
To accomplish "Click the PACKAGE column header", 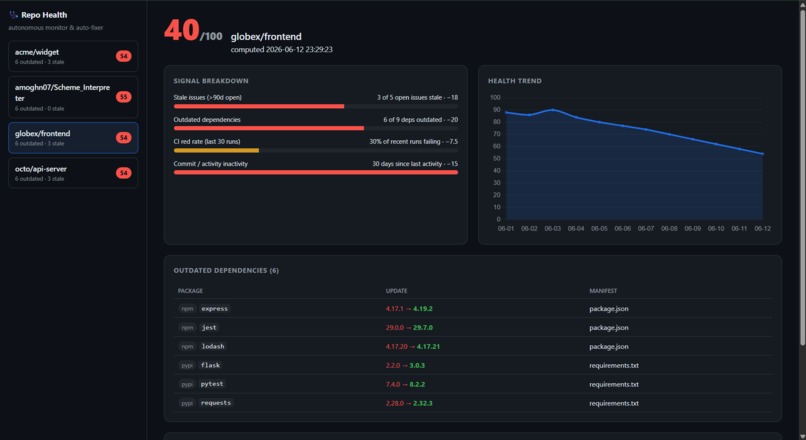I will [x=190, y=291].
